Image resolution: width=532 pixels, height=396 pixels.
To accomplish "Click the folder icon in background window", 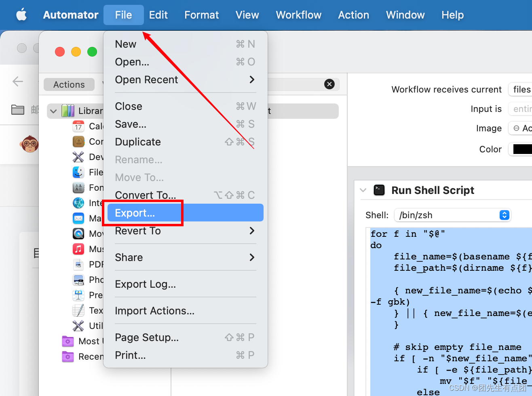I will click(17, 110).
